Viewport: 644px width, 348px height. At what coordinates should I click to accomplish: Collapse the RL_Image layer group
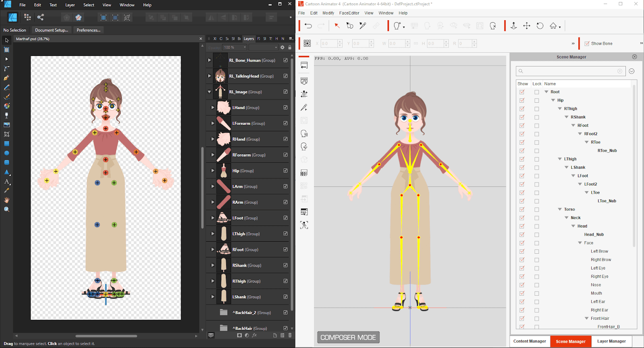(209, 92)
